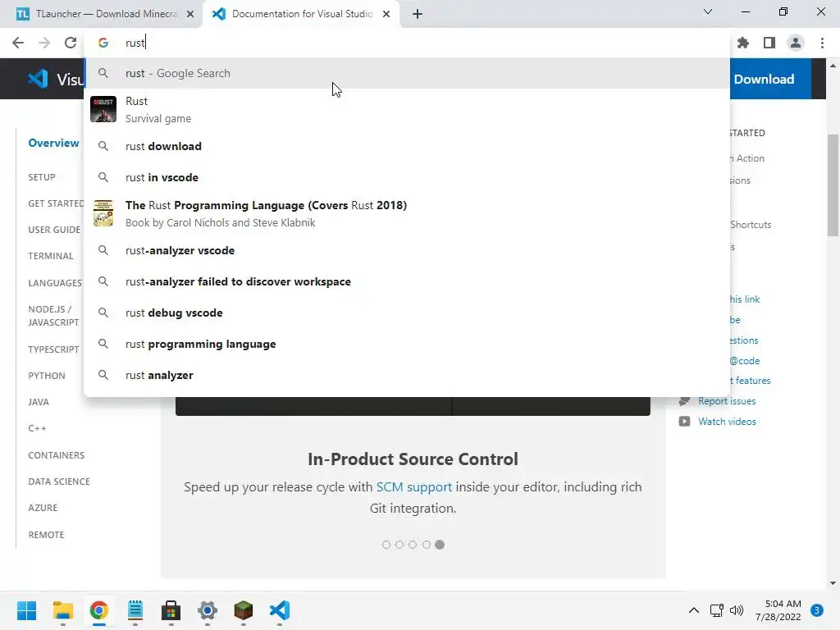Open the SCM support link
The height and width of the screenshot is (630, 840).
414,487
